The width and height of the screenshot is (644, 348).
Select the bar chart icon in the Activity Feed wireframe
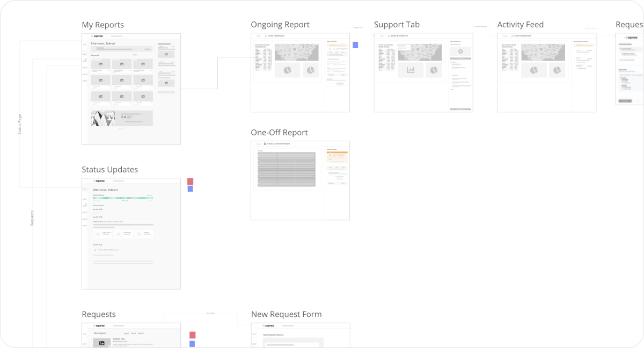(x=534, y=70)
